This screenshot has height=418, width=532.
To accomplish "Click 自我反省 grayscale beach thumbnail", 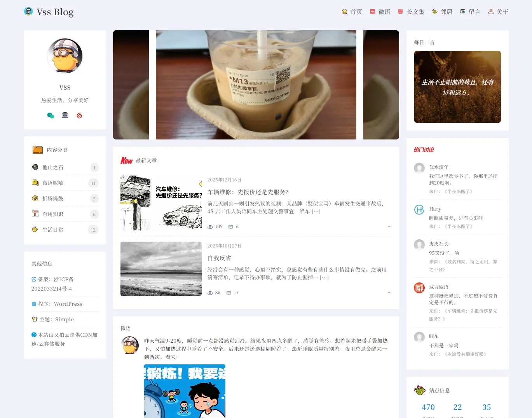I will point(161,269).
